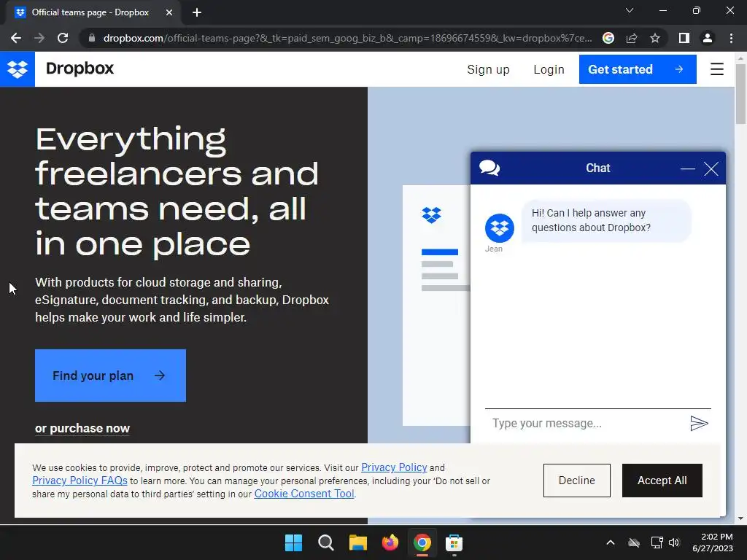Decline cookies
747x560 pixels.
point(576,481)
